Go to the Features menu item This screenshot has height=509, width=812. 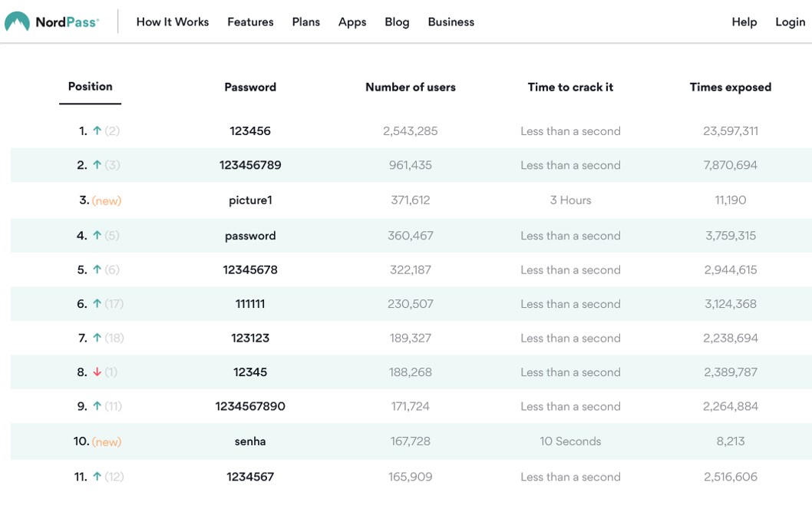coord(250,21)
